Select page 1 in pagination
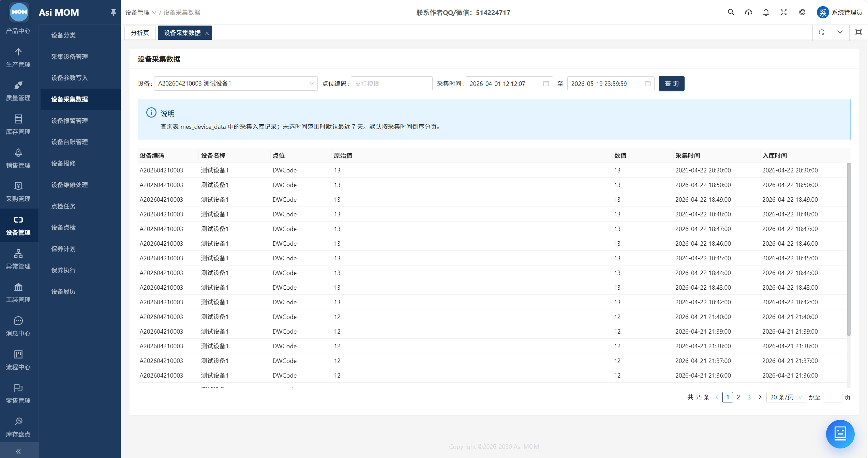Viewport: 868px width, 458px height. (x=728, y=397)
